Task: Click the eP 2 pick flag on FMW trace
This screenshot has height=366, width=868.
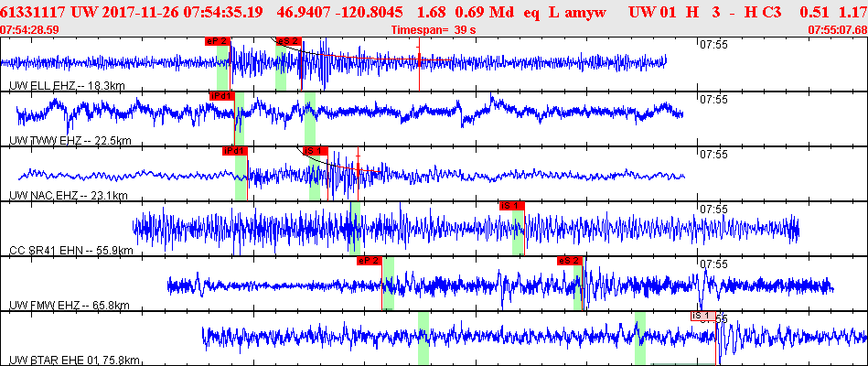Action: click(x=370, y=260)
